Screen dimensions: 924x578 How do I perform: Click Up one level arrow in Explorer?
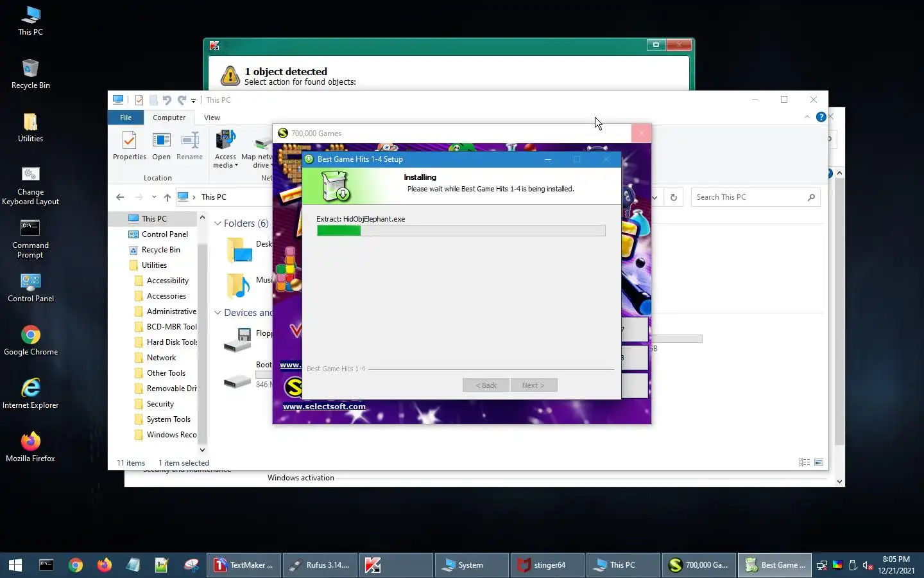[167, 197]
